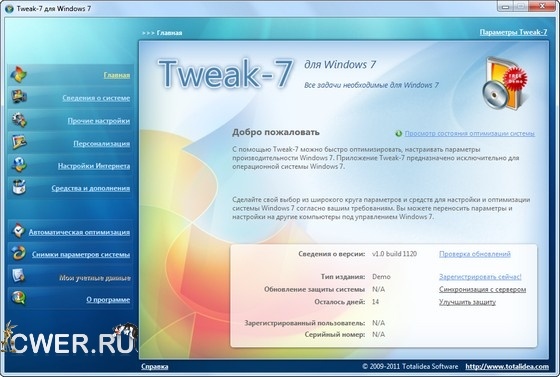The height and width of the screenshot is (377, 560).
Task: Click the Добро пожаловать heading
Action: coord(276,132)
